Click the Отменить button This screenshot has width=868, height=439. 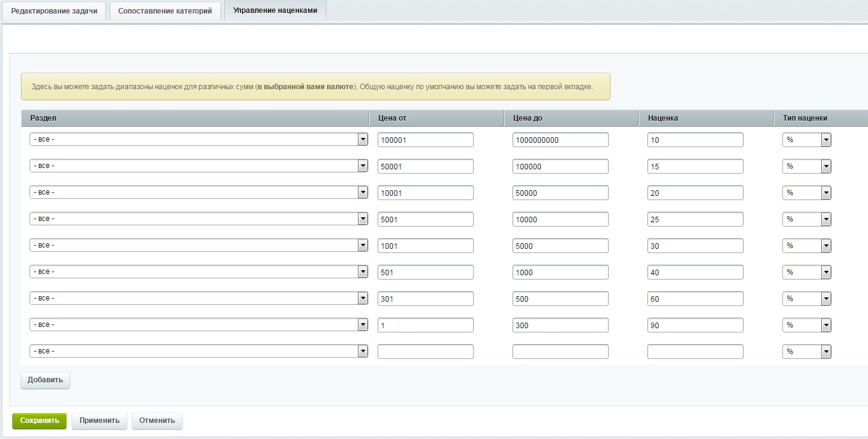pyautogui.click(x=157, y=421)
